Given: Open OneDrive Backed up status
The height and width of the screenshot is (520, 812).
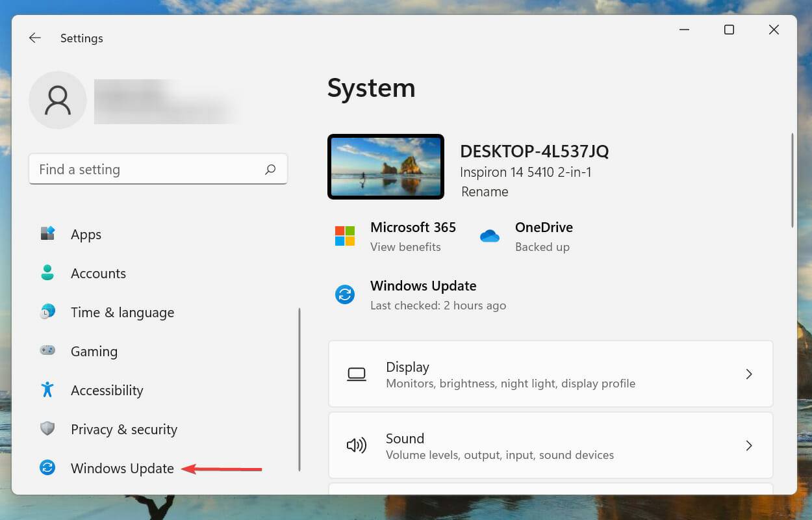Looking at the screenshot, I should 542,247.
